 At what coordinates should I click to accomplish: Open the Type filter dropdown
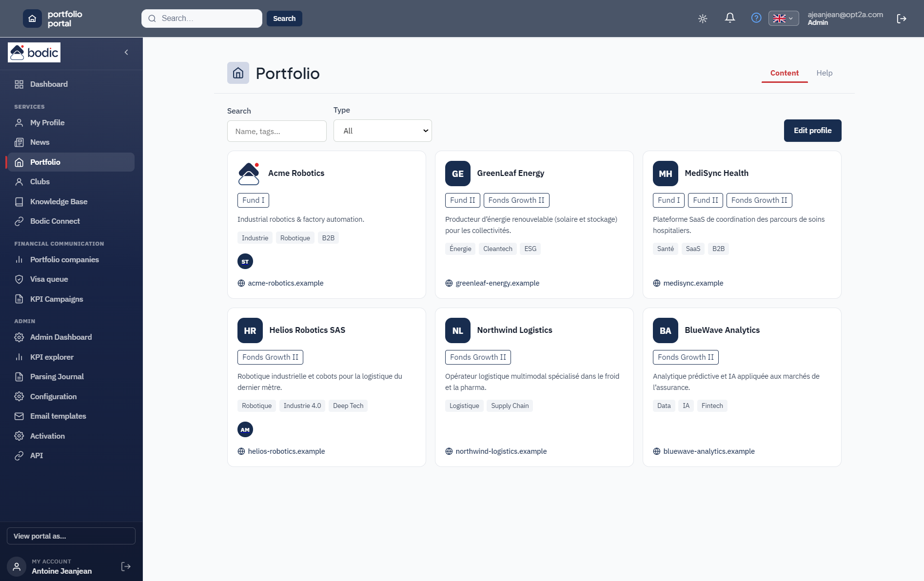pyautogui.click(x=383, y=131)
